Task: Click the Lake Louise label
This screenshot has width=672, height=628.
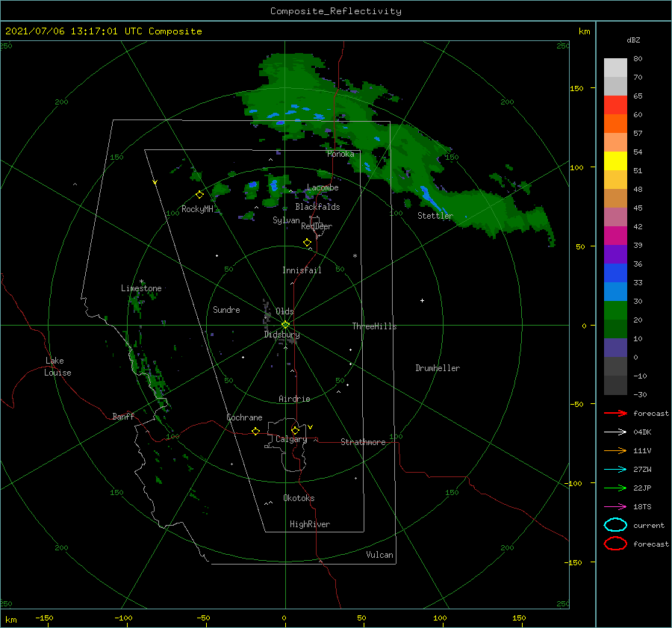Action: pyautogui.click(x=57, y=367)
